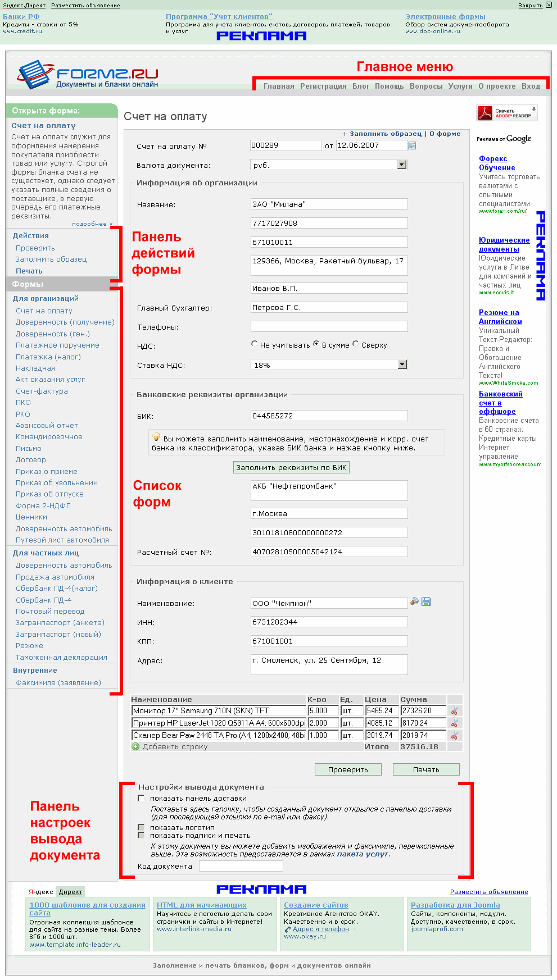
Task: Click the floppy disk save icon for client
Action: pyautogui.click(x=426, y=601)
